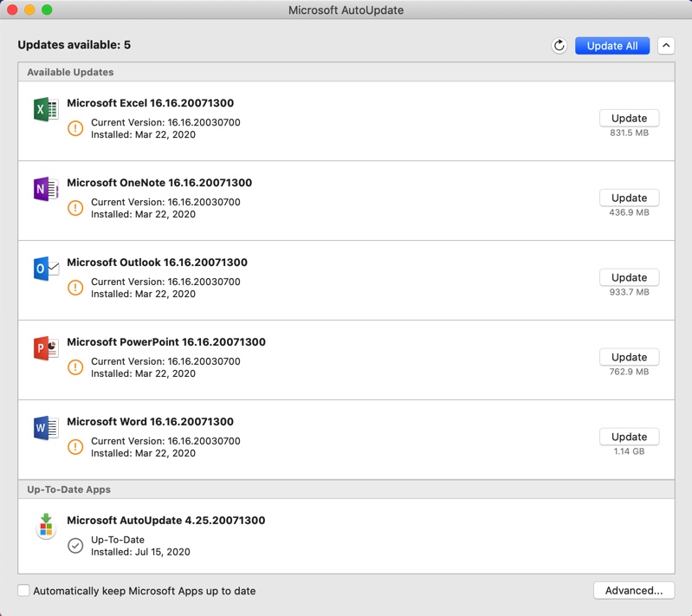This screenshot has width=692, height=616.
Task: Click the 436.9 MB size label
Action: coord(629,212)
